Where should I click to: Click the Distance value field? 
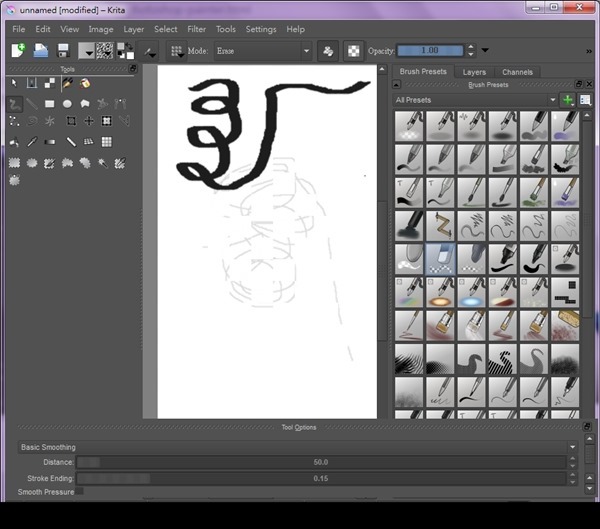coord(320,462)
